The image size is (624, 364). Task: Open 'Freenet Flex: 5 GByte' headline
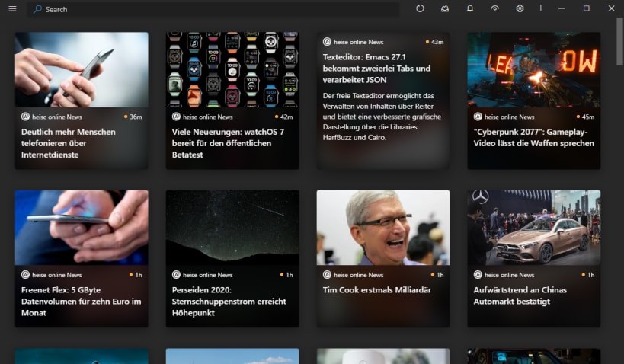[82, 301]
